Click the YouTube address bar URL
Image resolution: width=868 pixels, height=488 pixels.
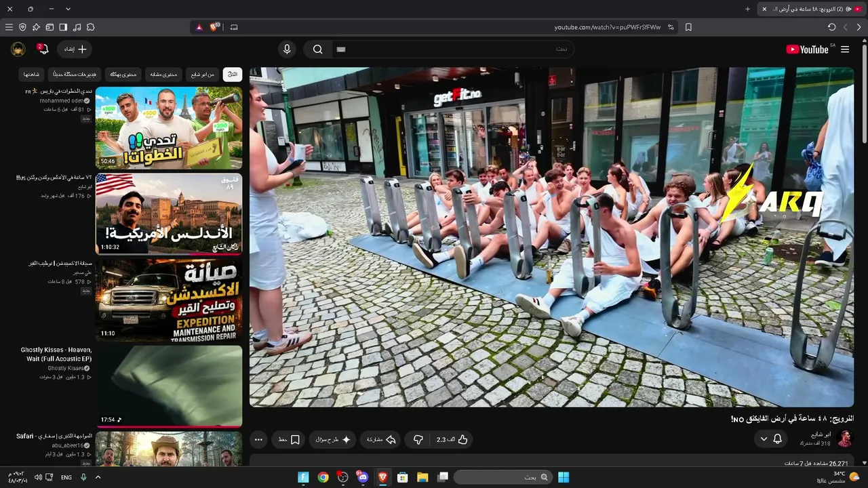point(608,27)
